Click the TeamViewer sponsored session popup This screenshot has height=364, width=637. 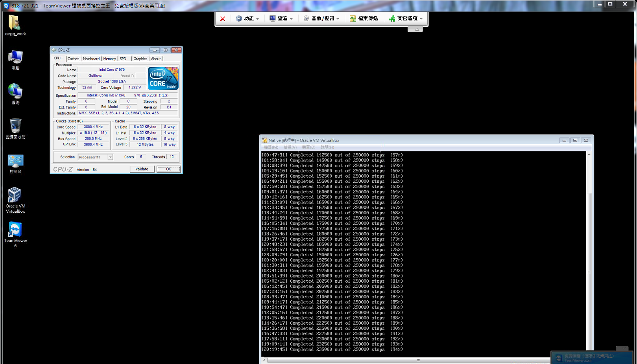[592, 358]
